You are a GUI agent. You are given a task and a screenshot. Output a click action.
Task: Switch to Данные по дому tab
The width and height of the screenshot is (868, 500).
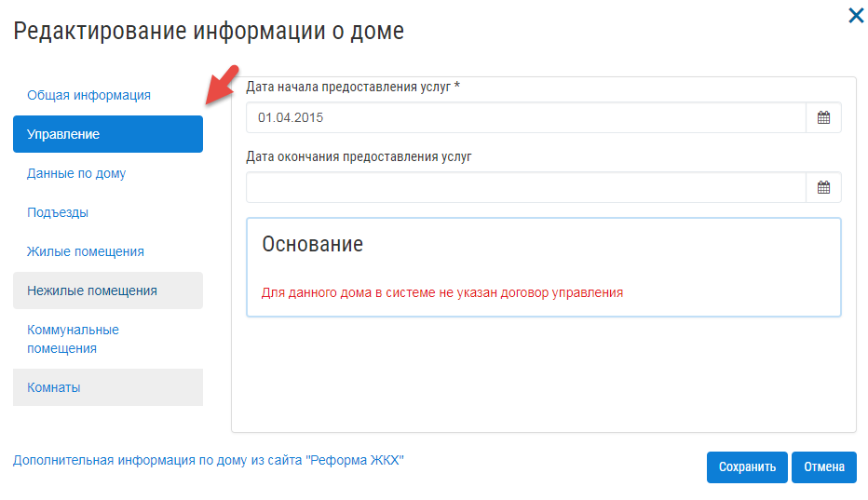click(x=76, y=173)
